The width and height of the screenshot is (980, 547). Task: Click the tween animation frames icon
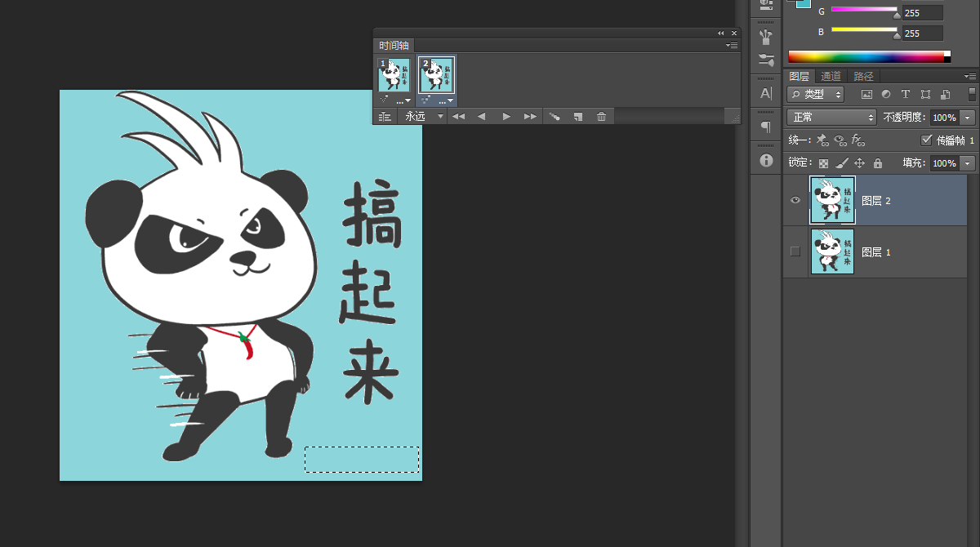(x=555, y=117)
